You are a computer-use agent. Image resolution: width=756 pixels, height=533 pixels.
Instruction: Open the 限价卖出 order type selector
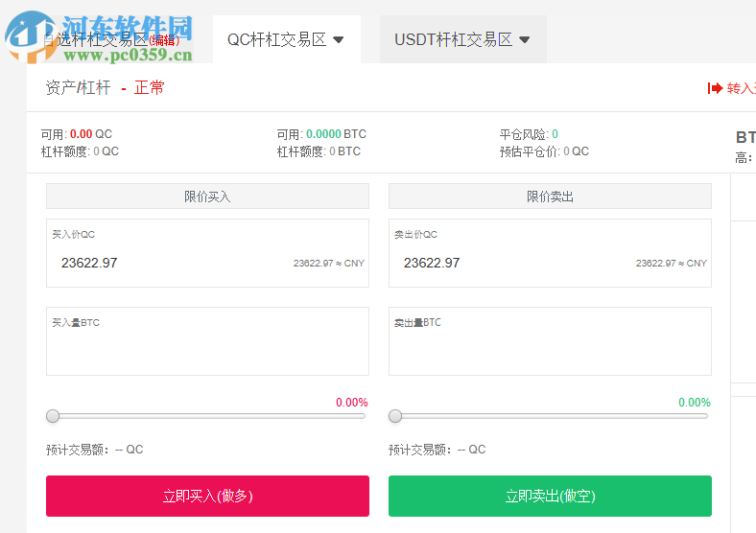coord(550,197)
